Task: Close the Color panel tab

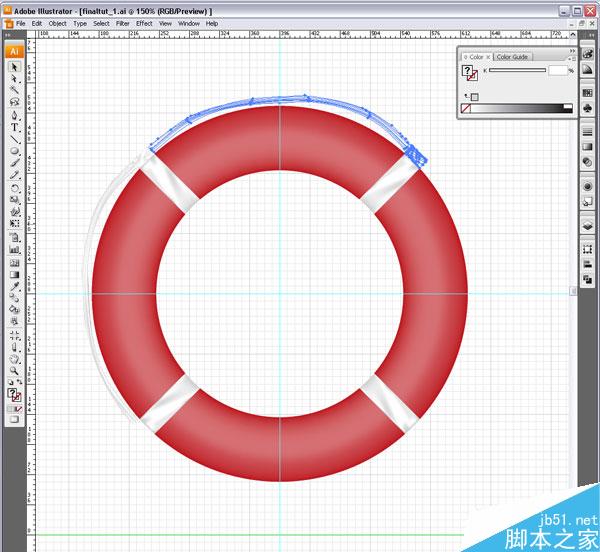Action: tap(488, 57)
